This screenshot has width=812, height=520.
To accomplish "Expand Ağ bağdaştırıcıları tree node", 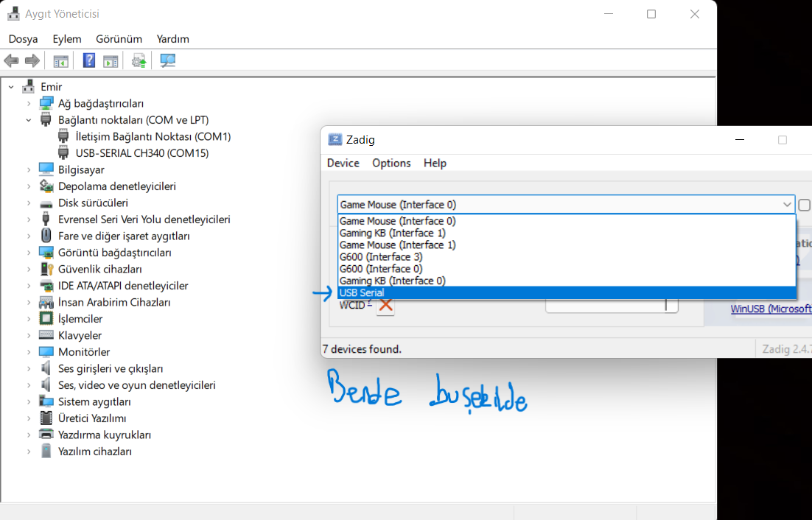I will point(29,104).
